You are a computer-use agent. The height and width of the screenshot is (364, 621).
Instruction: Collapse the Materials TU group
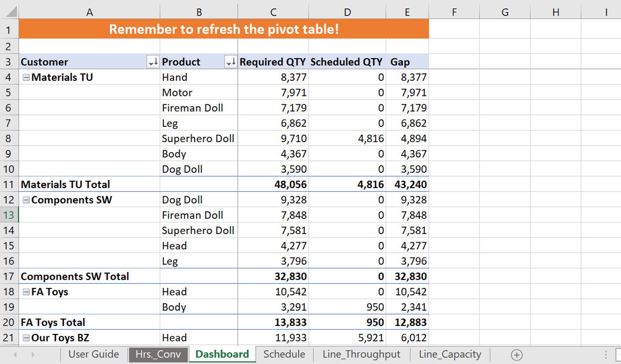pyautogui.click(x=26, y=77)
